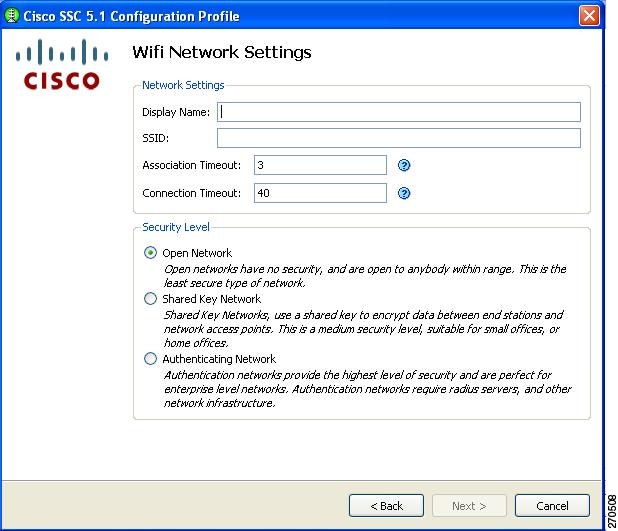Click the Shared Key Networks description text
This screenshot has height=531, width=618.
pyautogui.click(x=362, y=329)
